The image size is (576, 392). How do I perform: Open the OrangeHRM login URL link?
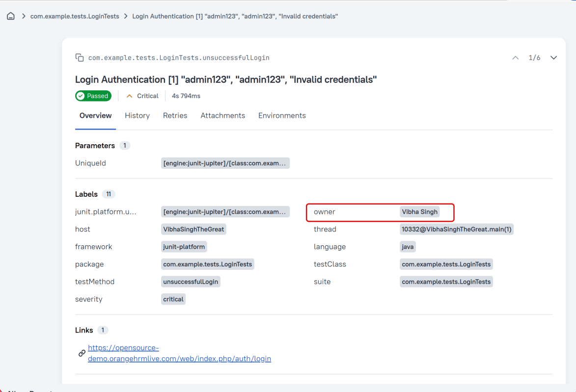pos(179,353)
